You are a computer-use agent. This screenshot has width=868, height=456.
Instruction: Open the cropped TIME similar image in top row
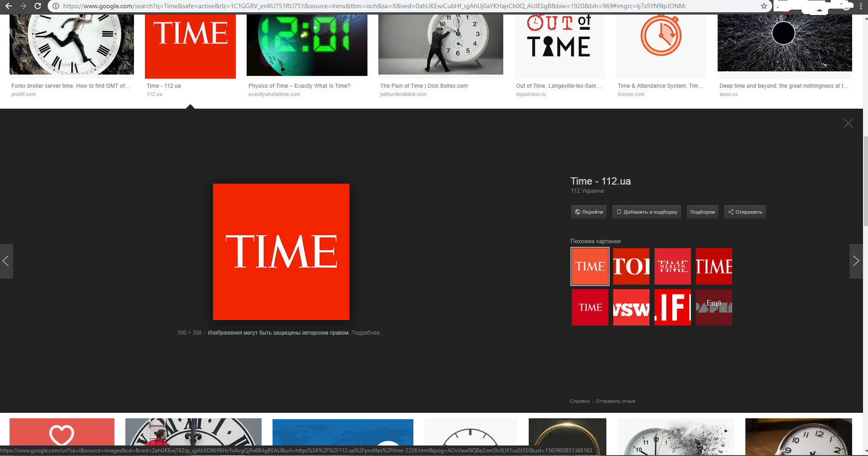coord(714,266)
